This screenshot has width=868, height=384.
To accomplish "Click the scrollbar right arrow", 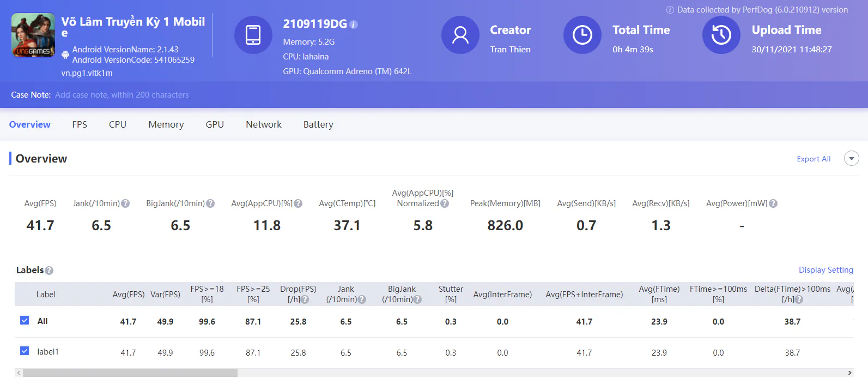I will [849, 373].
